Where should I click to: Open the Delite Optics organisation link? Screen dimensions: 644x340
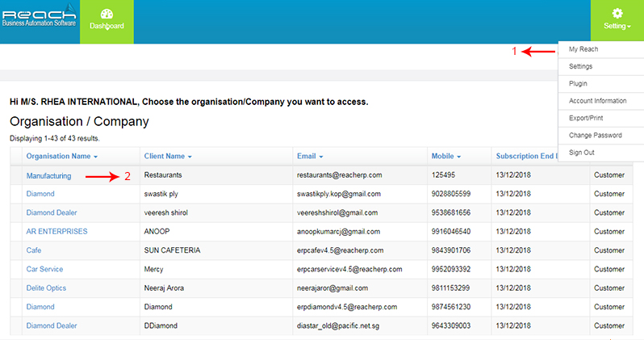pos(46,288)
